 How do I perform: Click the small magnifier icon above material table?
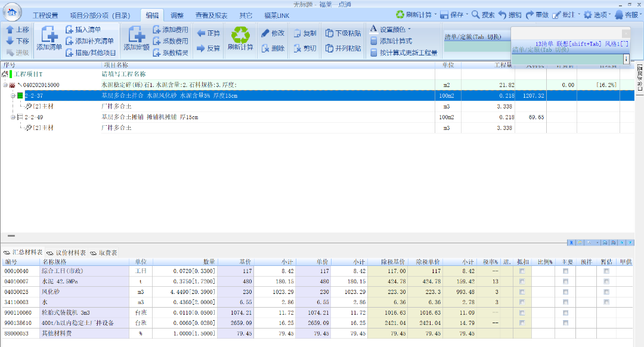tap(589, 243)
